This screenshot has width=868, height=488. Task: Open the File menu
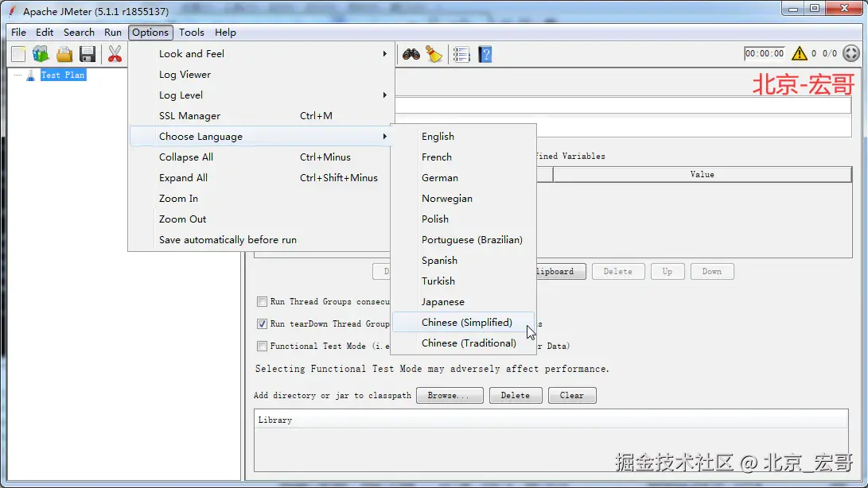(18, 32)
